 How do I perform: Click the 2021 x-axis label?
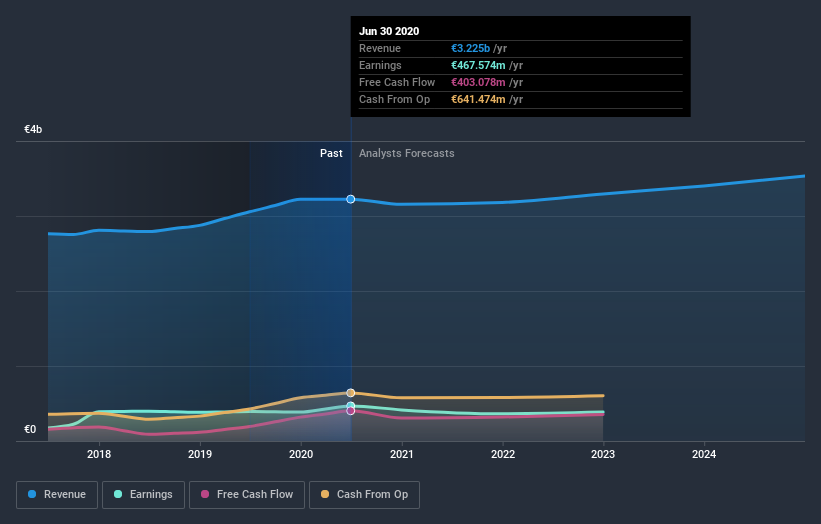pos(402,454)
